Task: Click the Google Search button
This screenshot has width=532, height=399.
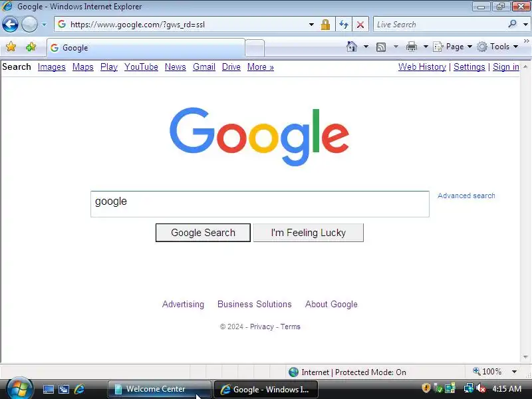Action: [203, 233]
